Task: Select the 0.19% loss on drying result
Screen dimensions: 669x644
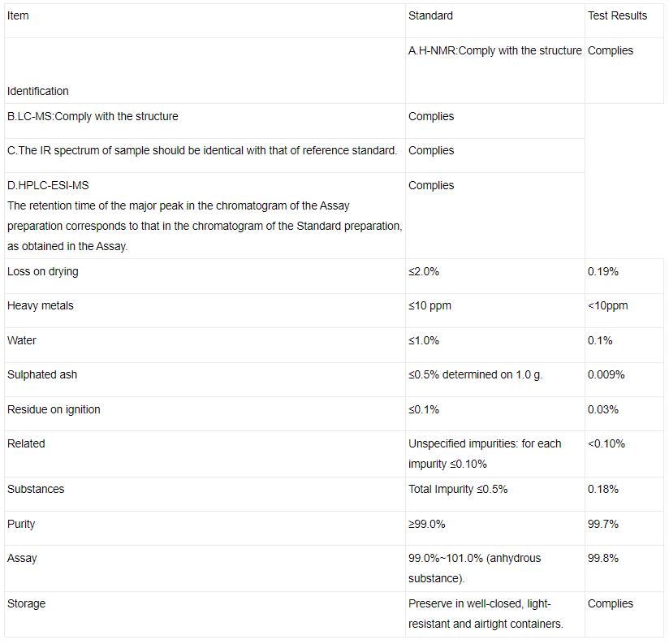Action: click(602, 271)
